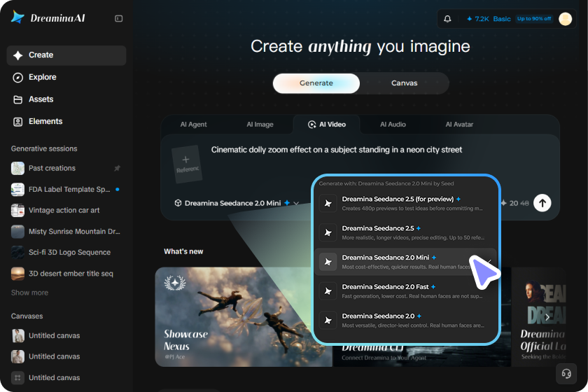Image resolution: width=588 pixels, height=392 pixels.
Task: Click icon beside Dreamina Seedance 2.5
Action: coord(328,232)
